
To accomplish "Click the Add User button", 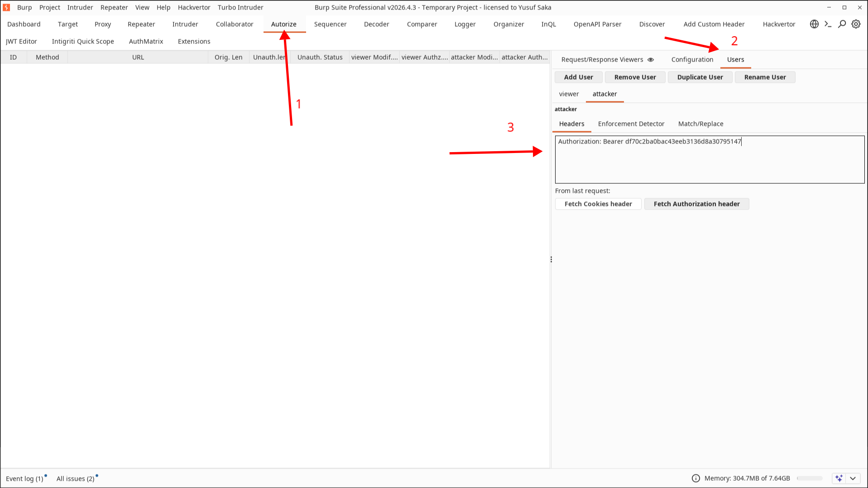I will tap(579, 77).
